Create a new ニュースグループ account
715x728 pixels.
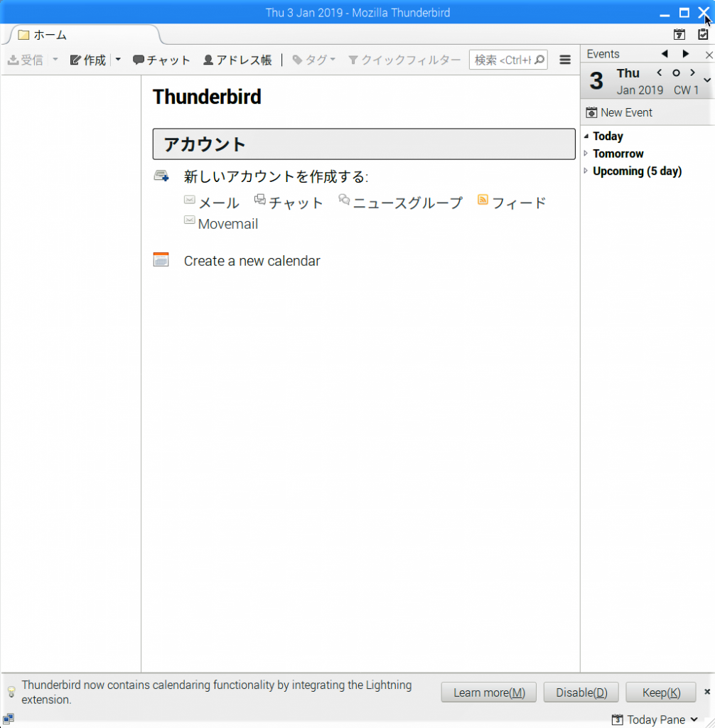(x=400, y=203)
